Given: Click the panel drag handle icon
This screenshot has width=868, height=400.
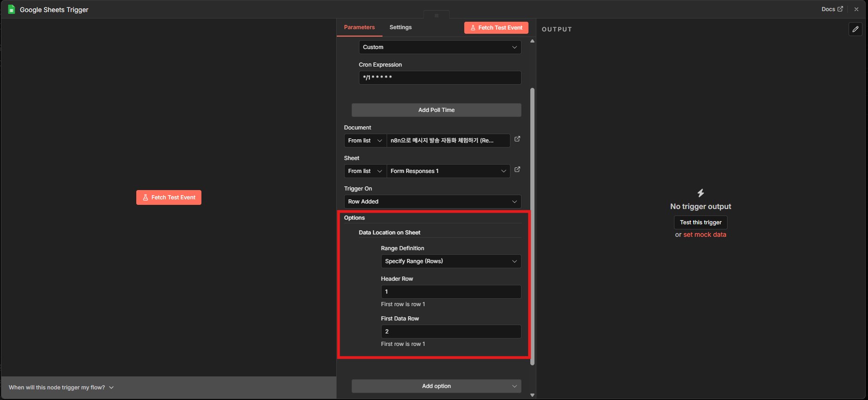Looking at the screenshot, I should (x=436, y=15).
